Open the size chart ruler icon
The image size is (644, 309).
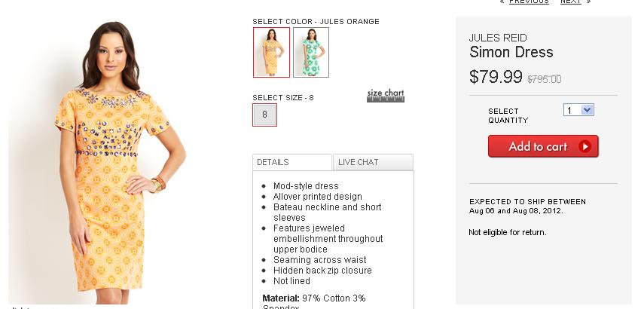click(x=386, y=95)
